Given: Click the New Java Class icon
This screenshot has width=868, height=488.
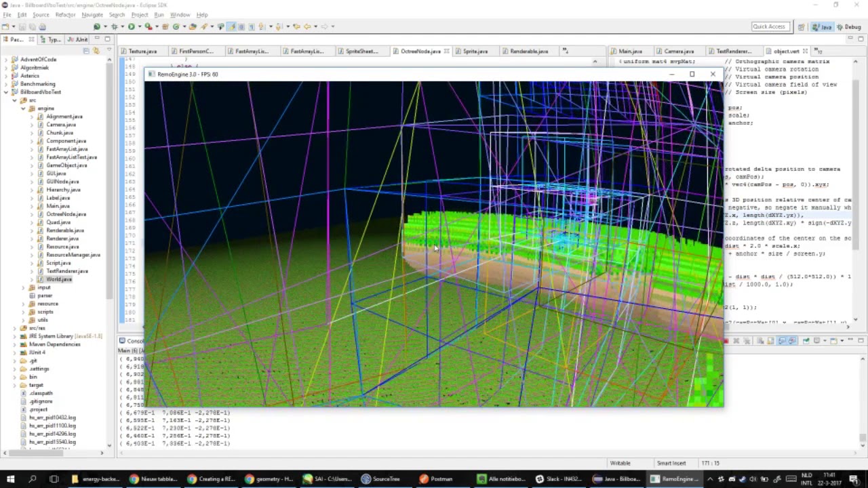Looking at the screenshot, I should (x=176, y=26).
